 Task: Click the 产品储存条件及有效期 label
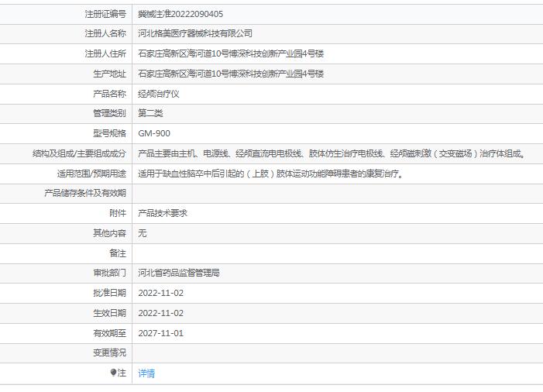[85, 193]
